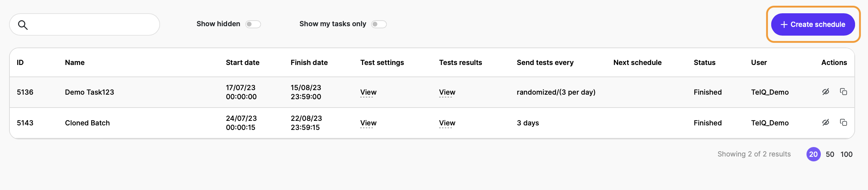The width and height of the screenshot is (868, 190).
Task: Clone the Demo Task123 schedule
Action: pyautogui.click(x=843, y=92)
